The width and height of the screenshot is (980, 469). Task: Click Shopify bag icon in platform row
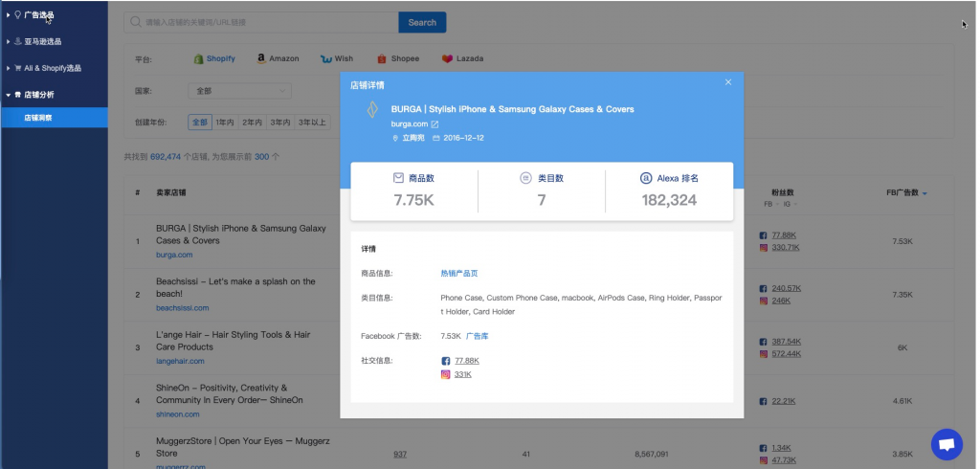(x=198, y=58)
